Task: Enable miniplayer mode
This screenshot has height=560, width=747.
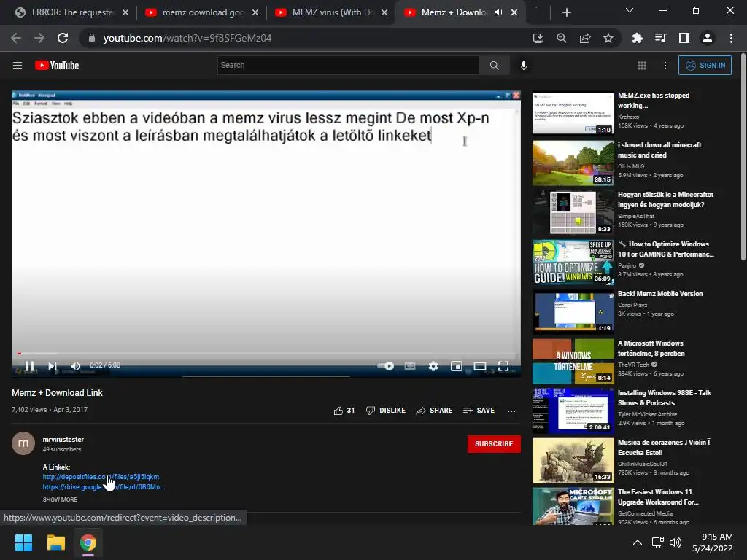Action: [457, 366]
